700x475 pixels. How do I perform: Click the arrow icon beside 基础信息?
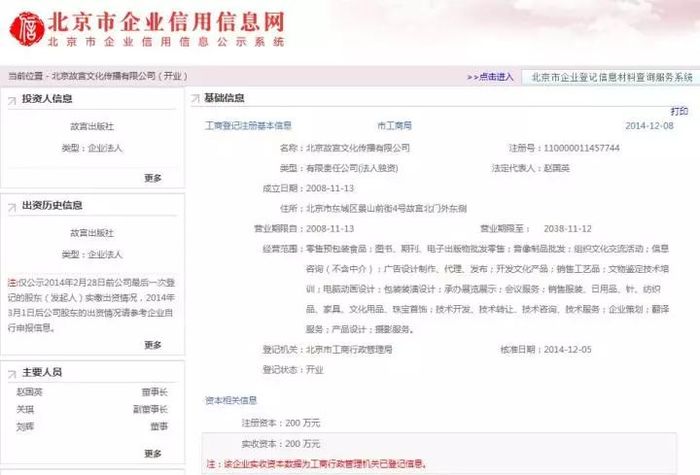(x=195, y=99)
